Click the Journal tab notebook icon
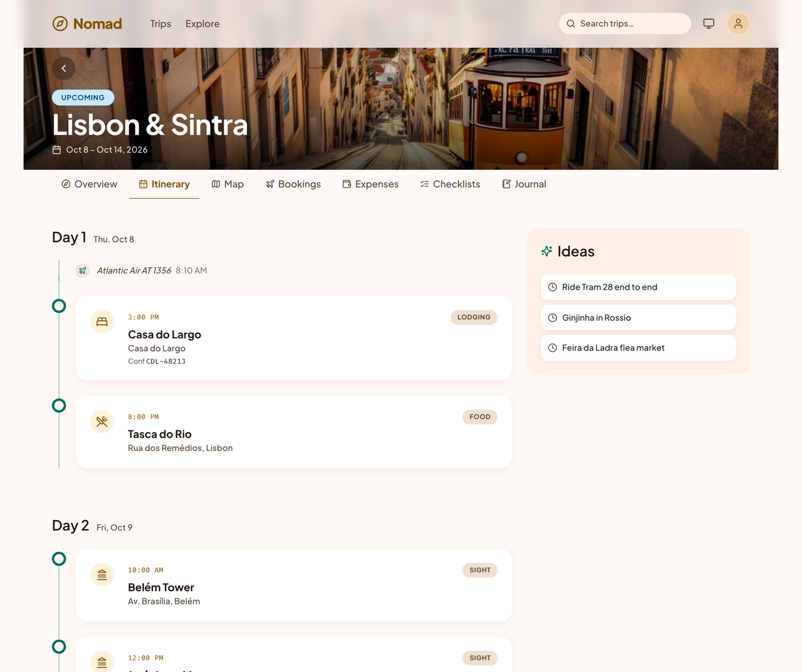Viewport: 802px width, 672px height. pyautogui.click(x=506, y=184)
